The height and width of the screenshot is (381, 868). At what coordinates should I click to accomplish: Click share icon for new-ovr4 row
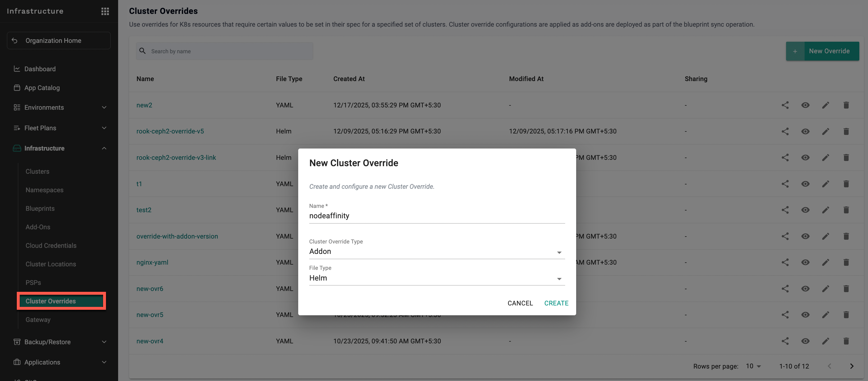click(785, 341)
